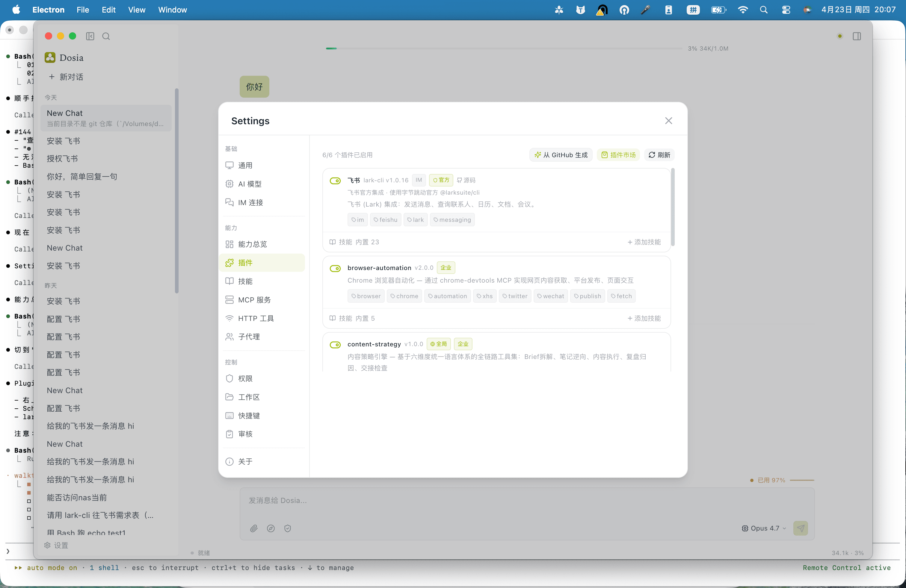Click the twitter tag on browser-automation
Image resolution: width=906 pixels, height=588 pixels.
pyautogui.click(x=515, y=296)
